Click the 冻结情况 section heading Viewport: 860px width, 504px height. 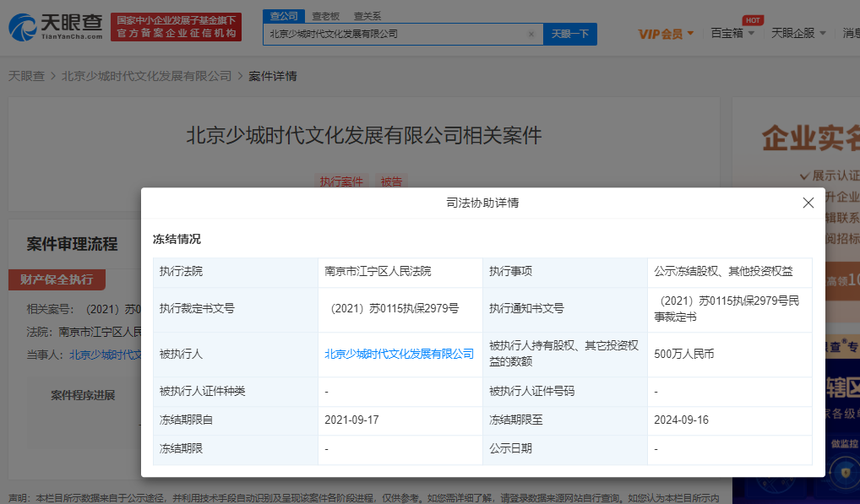(x=177, y=240)
